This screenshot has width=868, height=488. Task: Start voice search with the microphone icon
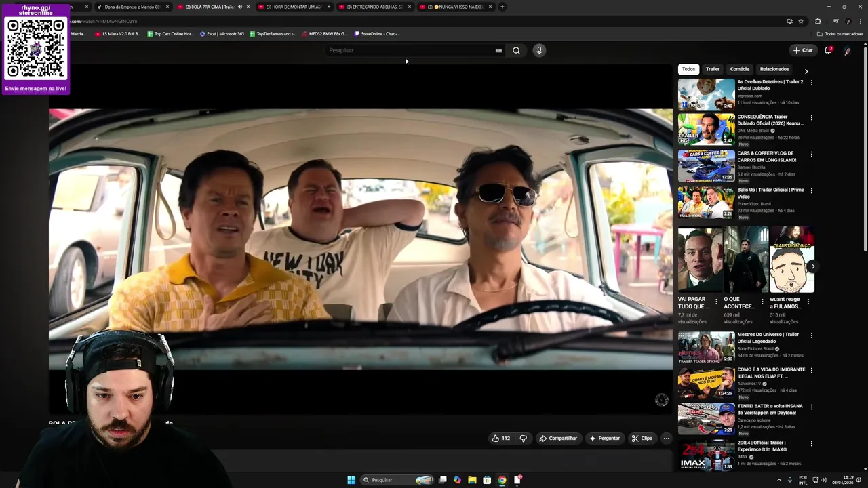[x=539, y=50]
